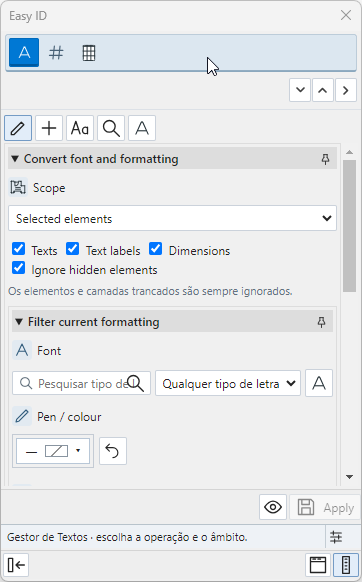Uncheck the Text labels checkbox
The height and width of the screenshot is (582, 362).
click(72, 249)
